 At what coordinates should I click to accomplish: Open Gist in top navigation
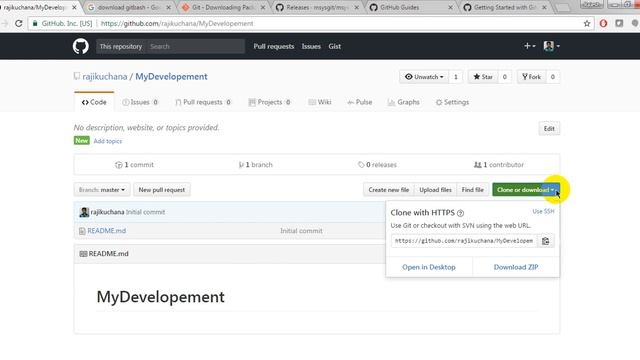point(334,47)
